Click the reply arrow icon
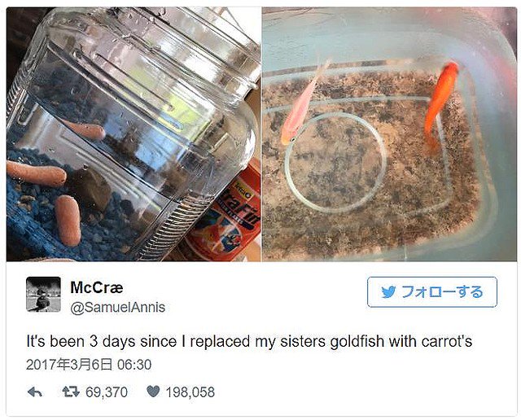 (x=34, y=392)
